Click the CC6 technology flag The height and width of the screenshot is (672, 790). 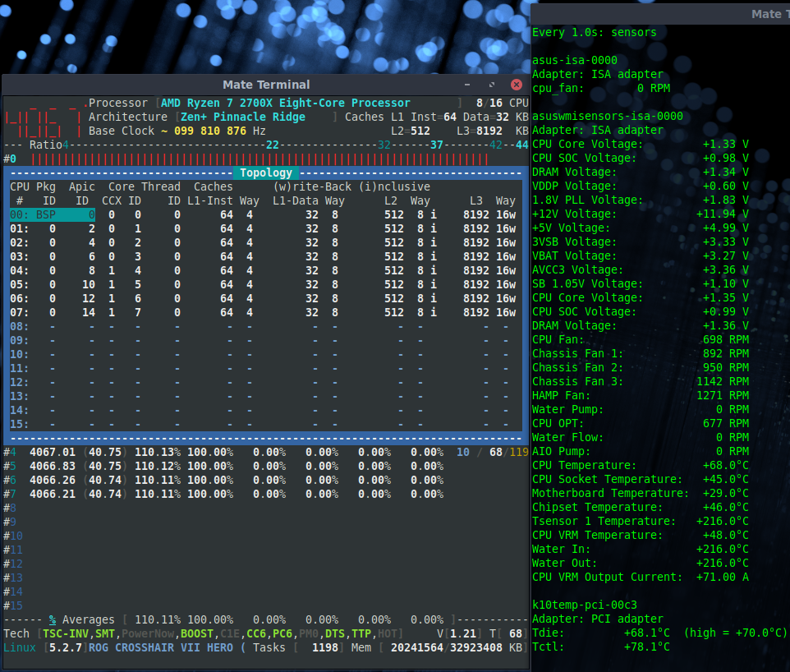coord(256,633)
